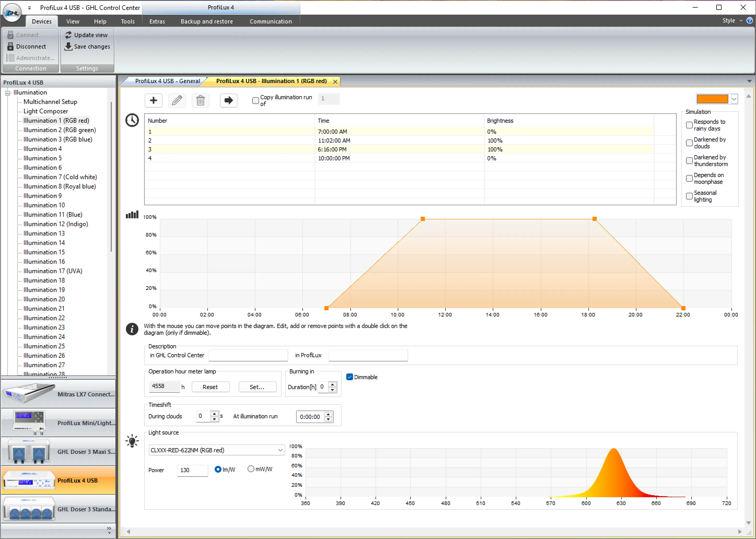
Task: Click the pencil edit icon
Action: (x=177, y=100)
